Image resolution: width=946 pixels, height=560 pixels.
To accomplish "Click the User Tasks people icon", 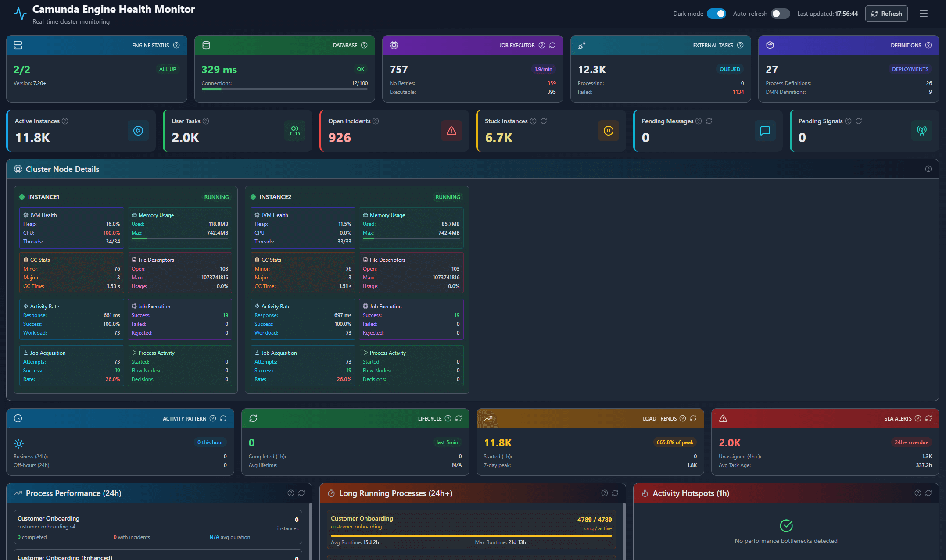I will point(295,131).
